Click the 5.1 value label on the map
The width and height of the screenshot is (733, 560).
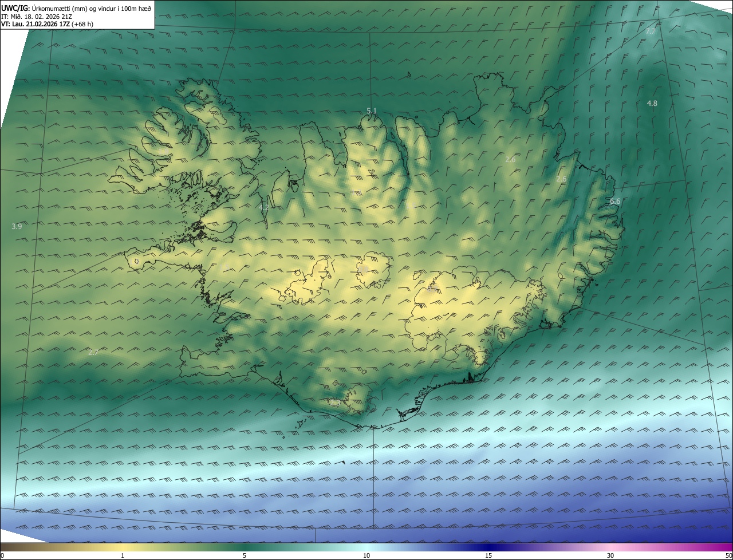(372, 111)
